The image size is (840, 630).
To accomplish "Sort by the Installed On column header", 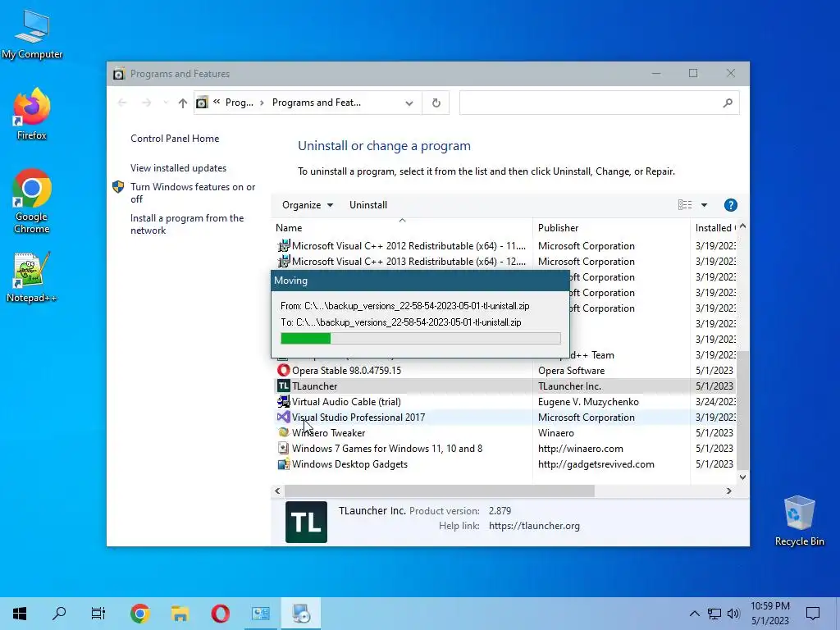I will click(x=714, y=228).
